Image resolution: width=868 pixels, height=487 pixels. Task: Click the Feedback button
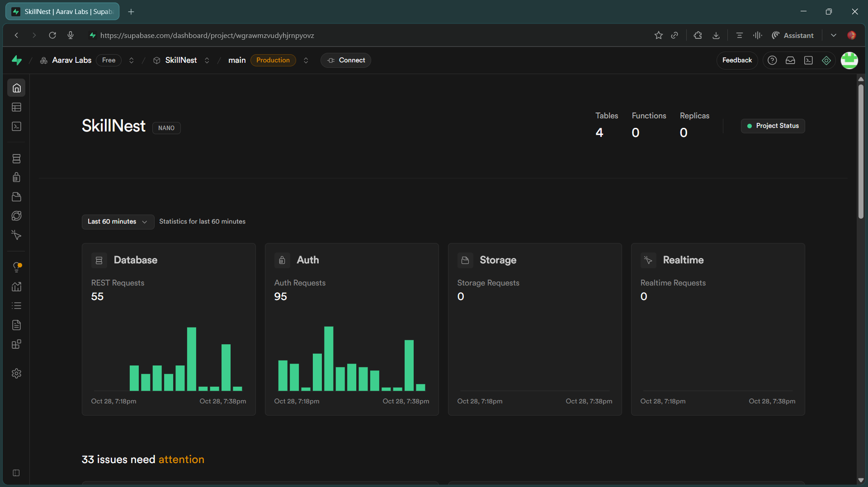[x=737, y=61]
